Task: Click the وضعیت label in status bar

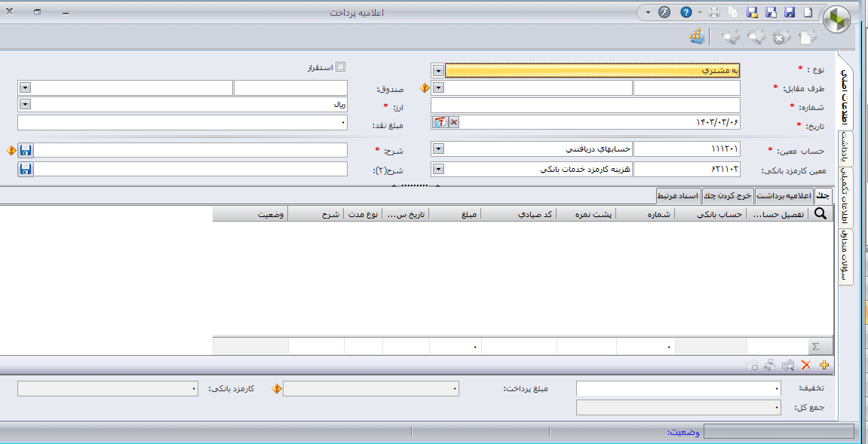Action: (683, 433)
